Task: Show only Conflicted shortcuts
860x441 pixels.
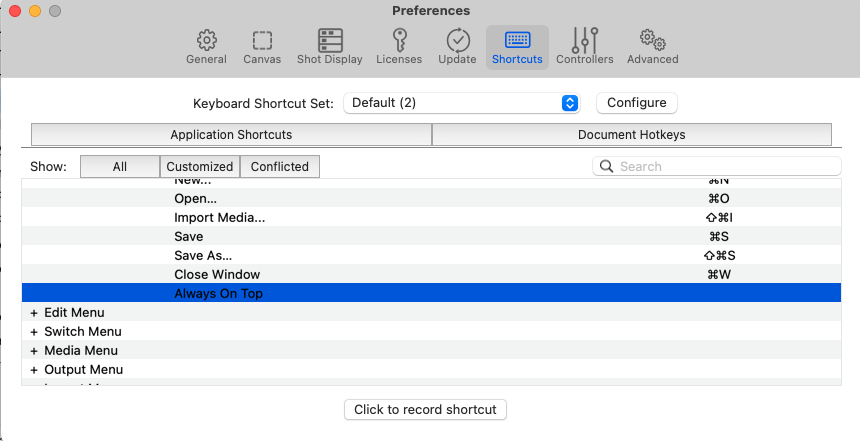Action: pyautogui.click(x=280, y=167)
